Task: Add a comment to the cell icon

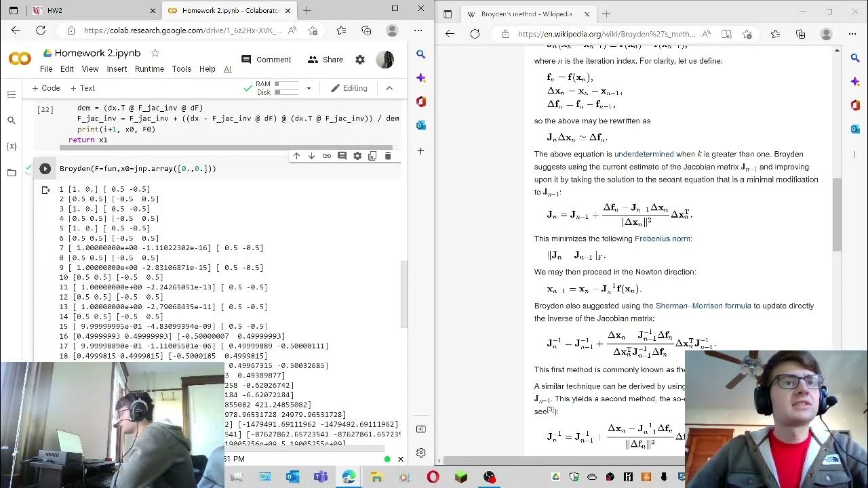Action: (x=342, y=156)
